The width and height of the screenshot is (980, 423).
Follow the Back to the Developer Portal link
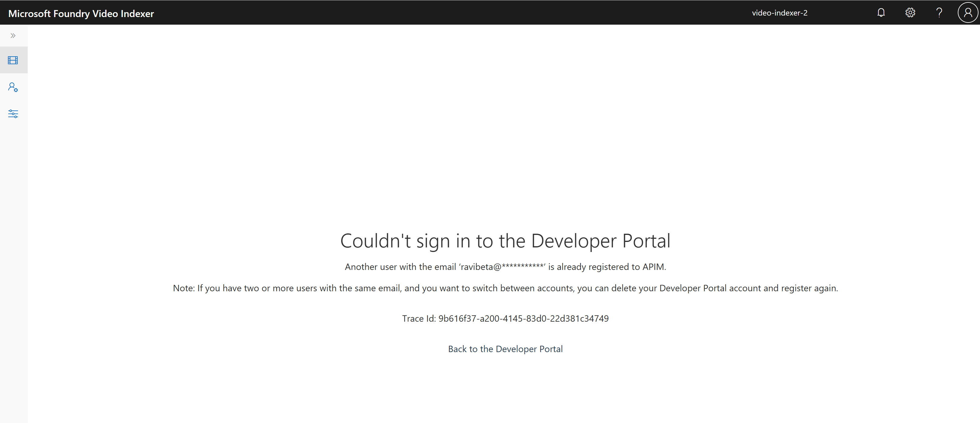(x=505, y=348)
